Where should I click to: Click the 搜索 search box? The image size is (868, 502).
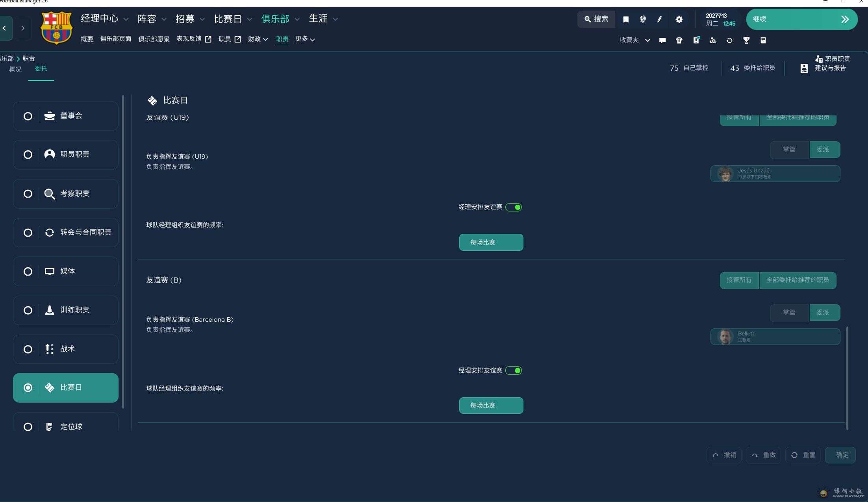point(596,19)
